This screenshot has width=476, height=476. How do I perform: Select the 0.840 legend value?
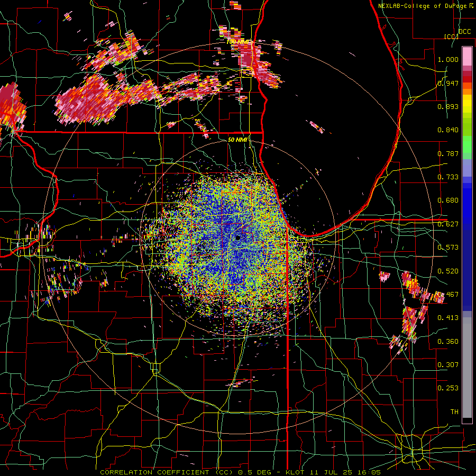[448, 130]
